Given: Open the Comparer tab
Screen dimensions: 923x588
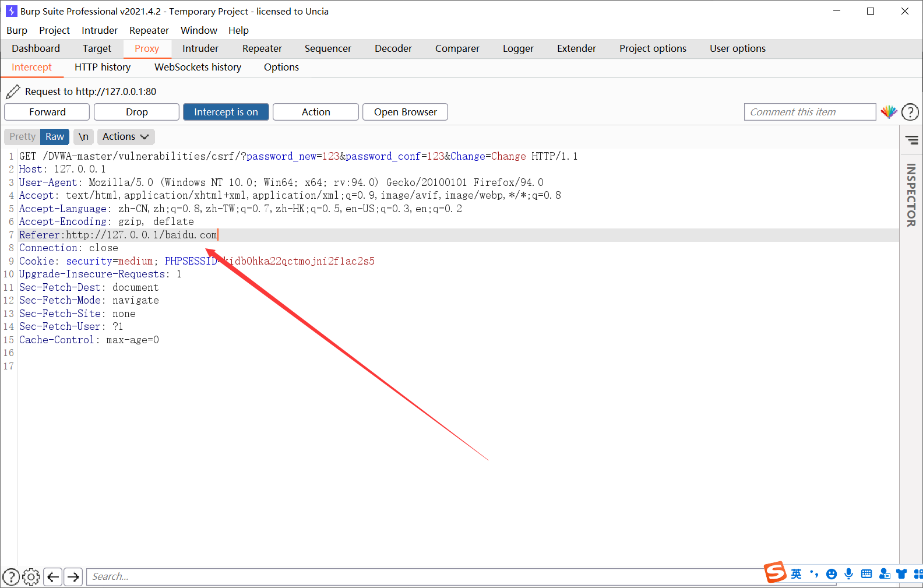Looking at the screenshot, I should 457,48.
